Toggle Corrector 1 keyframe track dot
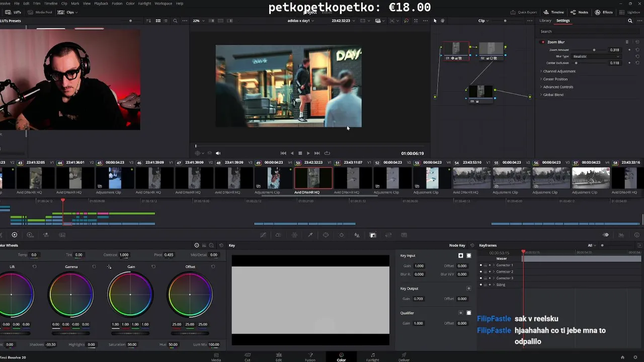644x362 pixels. (480, 265)
